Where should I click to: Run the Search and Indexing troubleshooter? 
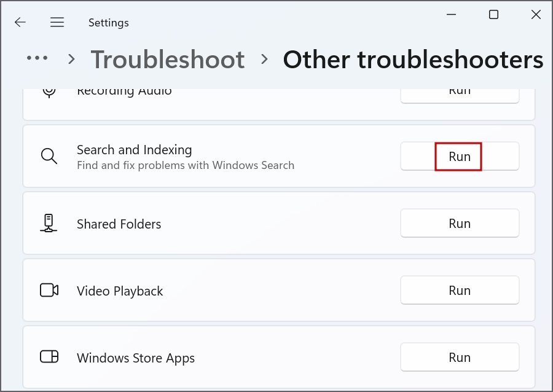pyautogui.click(x=460, y=156)
